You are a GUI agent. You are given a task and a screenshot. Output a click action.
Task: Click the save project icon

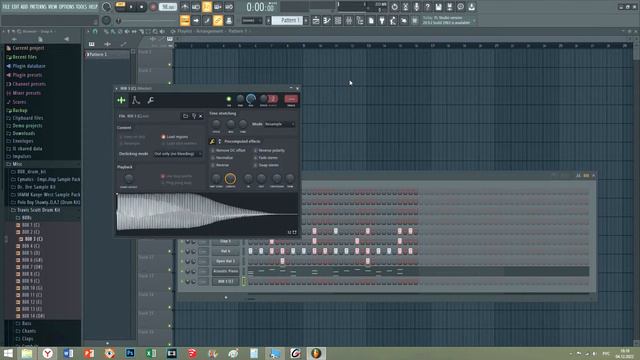tap(438, 7)
